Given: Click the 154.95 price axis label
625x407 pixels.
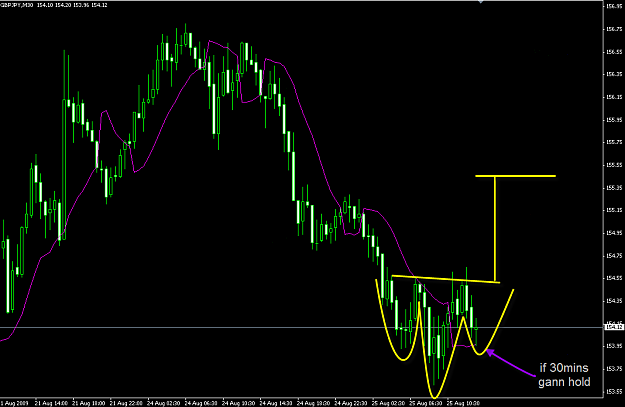Looking at the screenshot, I should (614, 233).
